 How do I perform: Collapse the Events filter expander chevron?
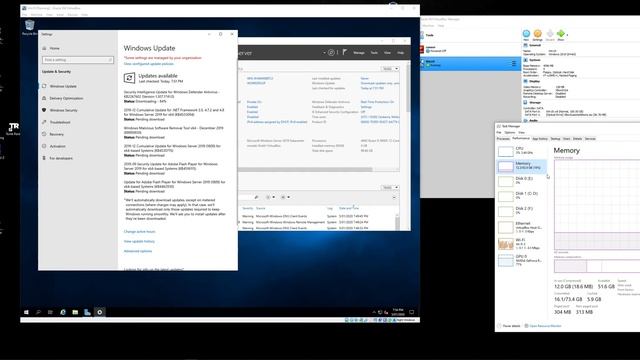pyautogui.click(x=394, y=197)
